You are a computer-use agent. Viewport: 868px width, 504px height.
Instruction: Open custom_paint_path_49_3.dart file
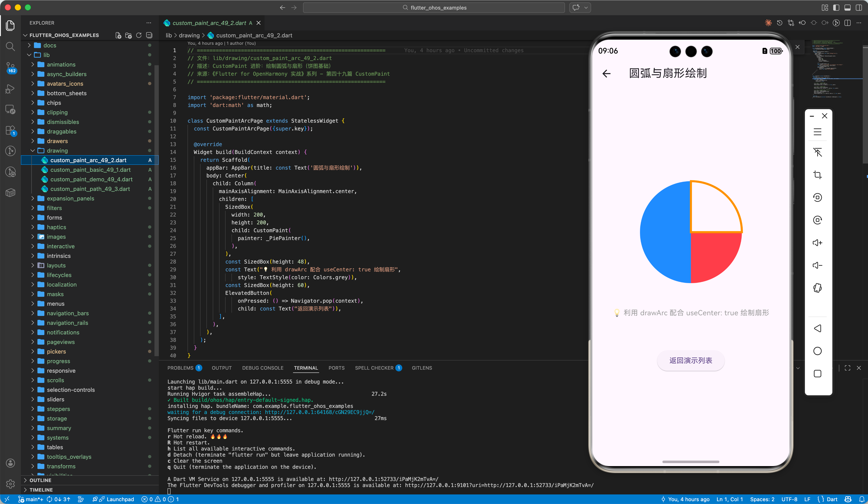point(90,189)
